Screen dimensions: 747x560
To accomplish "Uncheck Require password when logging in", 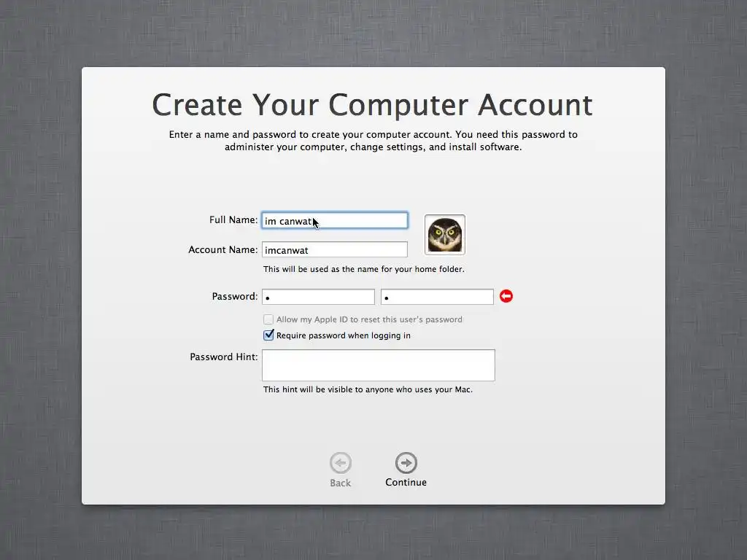I will point(268,335).
